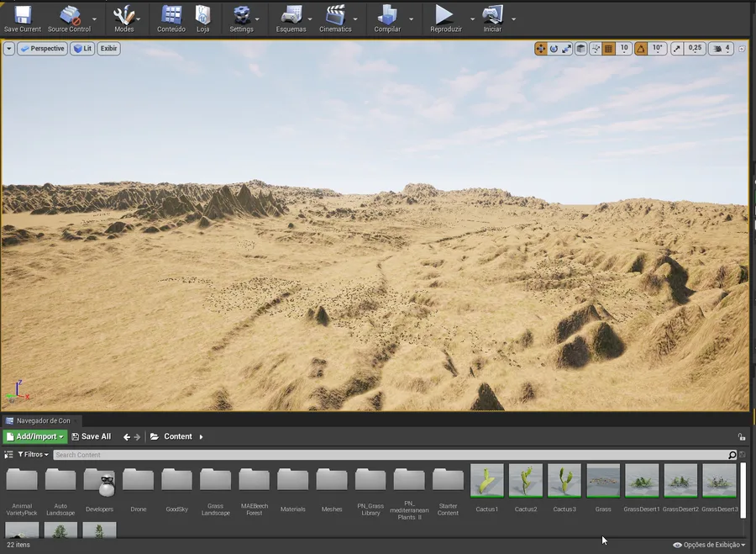Click the Save Current toolbar icon

pos(22,15)
